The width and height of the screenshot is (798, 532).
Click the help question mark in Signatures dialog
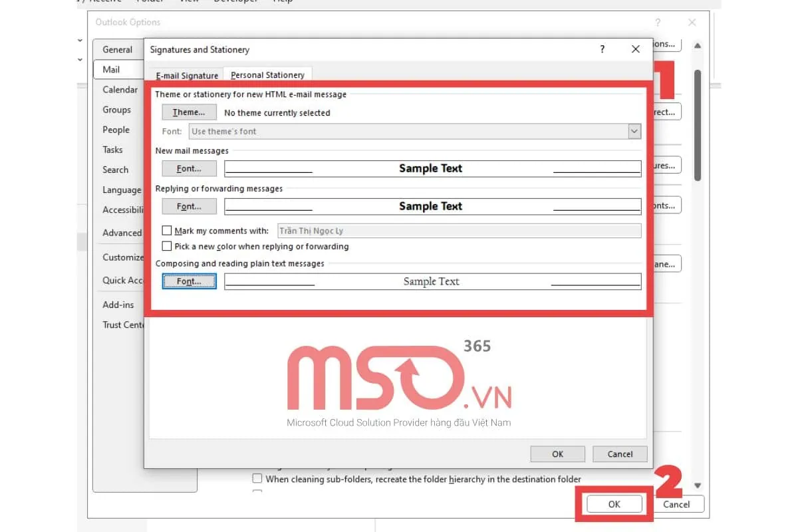[602, 49]
